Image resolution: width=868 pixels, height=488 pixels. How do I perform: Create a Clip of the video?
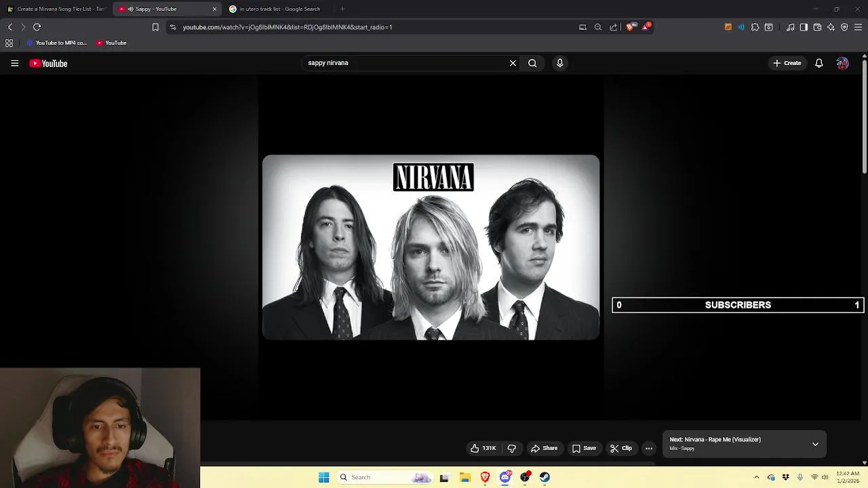(x=621, y=448)
